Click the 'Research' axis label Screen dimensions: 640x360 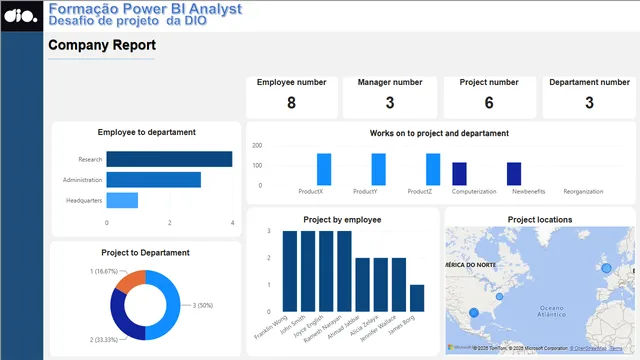90,160
